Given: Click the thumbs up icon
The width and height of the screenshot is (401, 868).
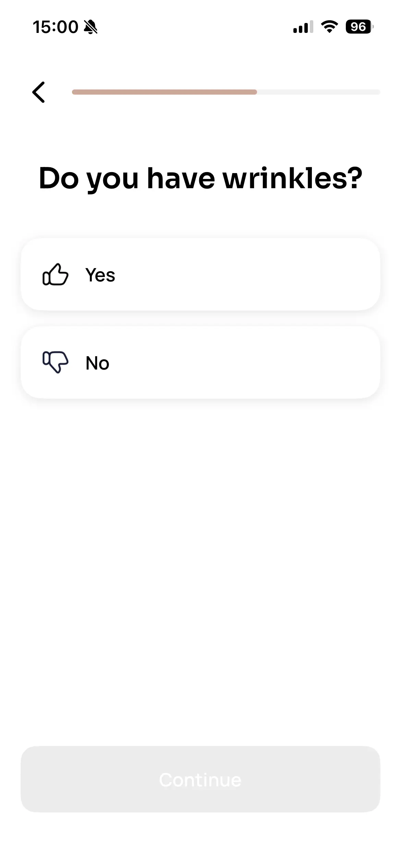Looking at the screenshot, I should (55, 274).
